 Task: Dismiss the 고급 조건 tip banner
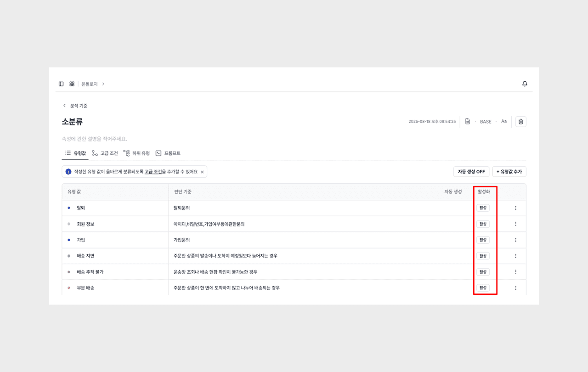pos(202,172)
